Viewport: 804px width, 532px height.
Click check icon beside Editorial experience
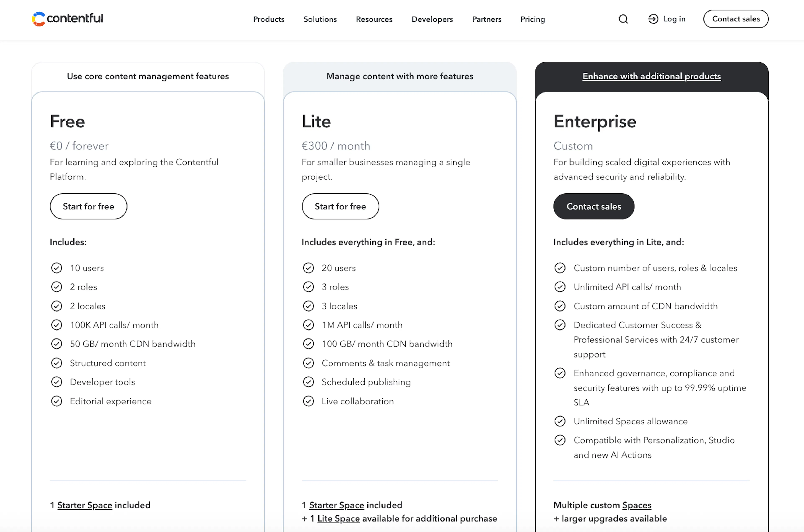point(56,401)
